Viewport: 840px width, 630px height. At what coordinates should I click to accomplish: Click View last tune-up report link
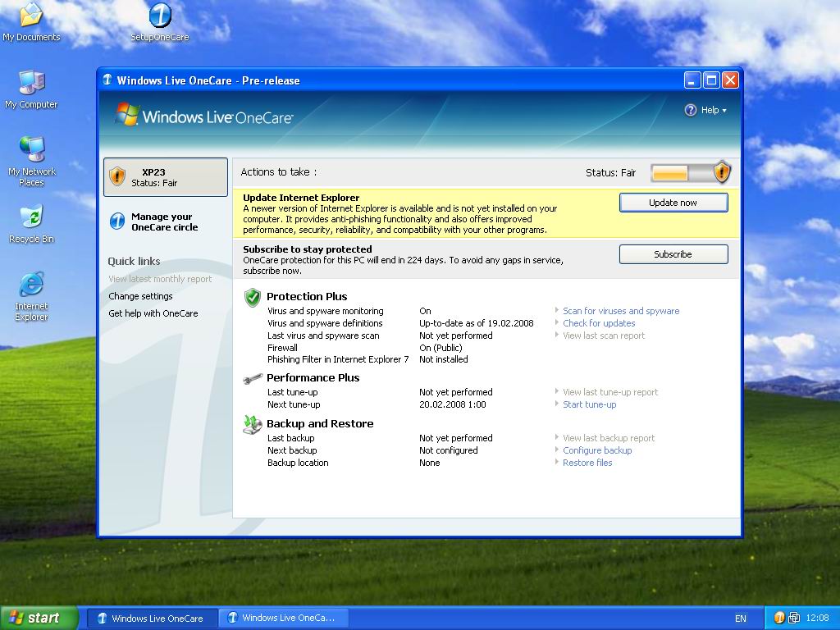610,392
